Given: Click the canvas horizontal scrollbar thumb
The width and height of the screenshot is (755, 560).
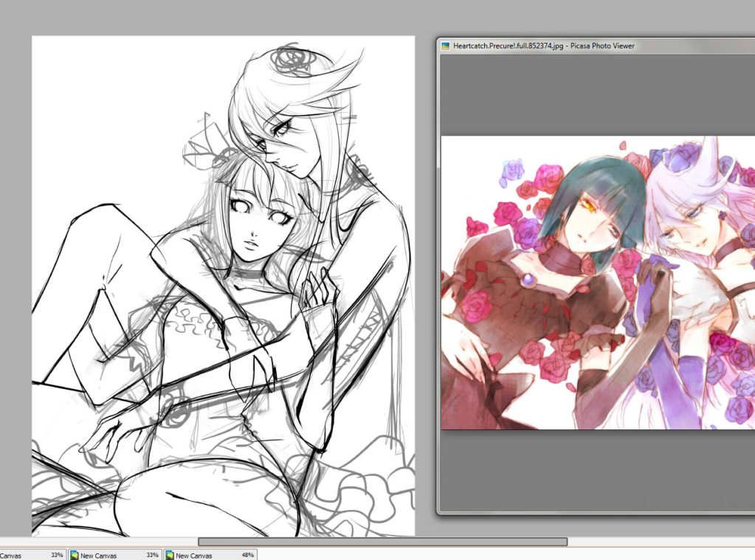Looking at the screenshot, I should coord(383,542).
